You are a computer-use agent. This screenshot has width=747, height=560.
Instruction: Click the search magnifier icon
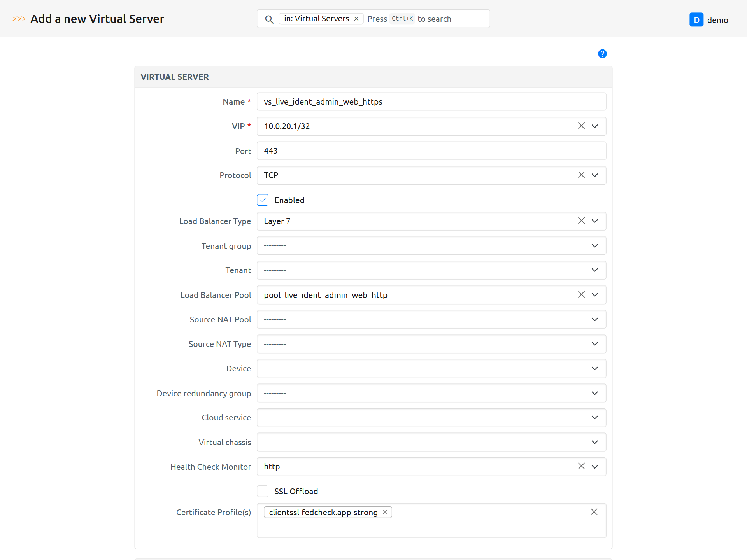pyautogui.click(x=269, y=19)
